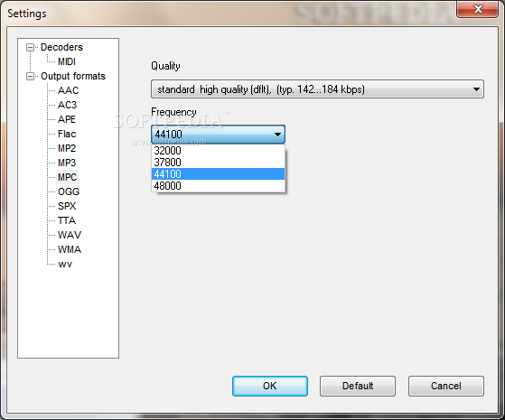Confirm settings with OK button
Viewport: 505px width, 420px height.
pos(270,386)
